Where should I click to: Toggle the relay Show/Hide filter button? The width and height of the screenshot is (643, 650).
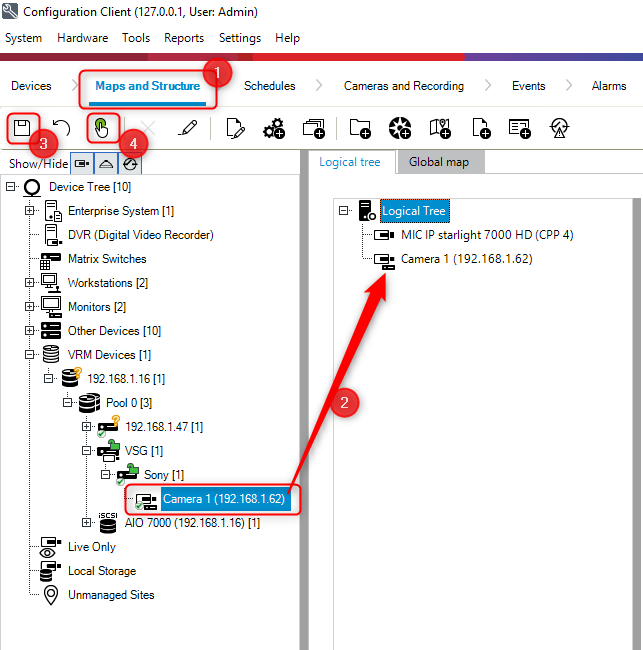click(106, 164)
